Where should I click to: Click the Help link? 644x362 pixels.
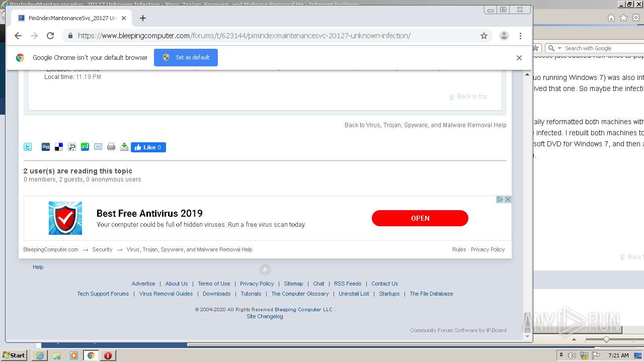coord(38,267)
